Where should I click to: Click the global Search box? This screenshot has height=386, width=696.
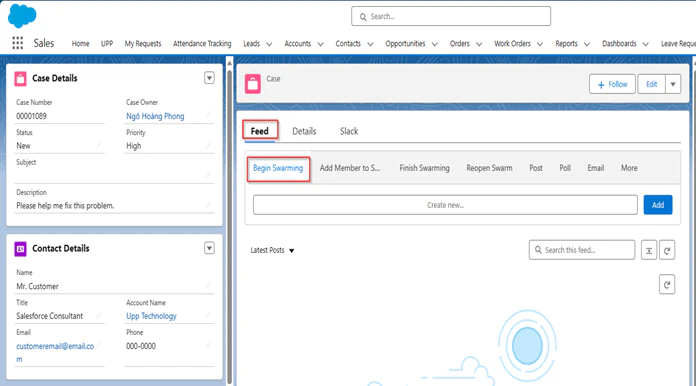coord(451,16)
